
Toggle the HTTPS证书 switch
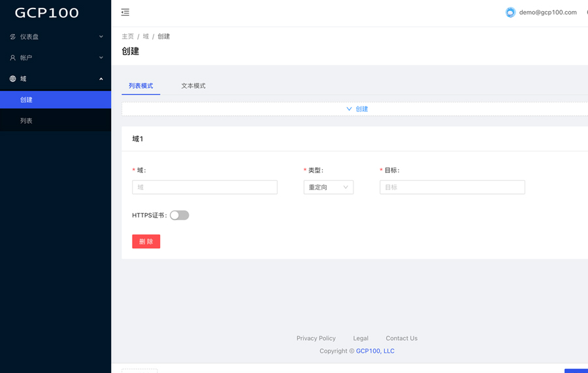tap(179, 216)
